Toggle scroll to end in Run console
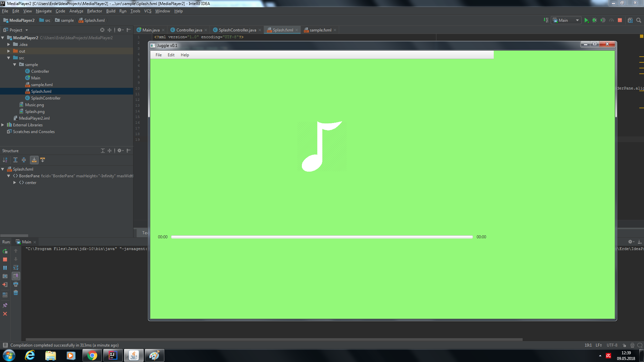 [16, 276]
